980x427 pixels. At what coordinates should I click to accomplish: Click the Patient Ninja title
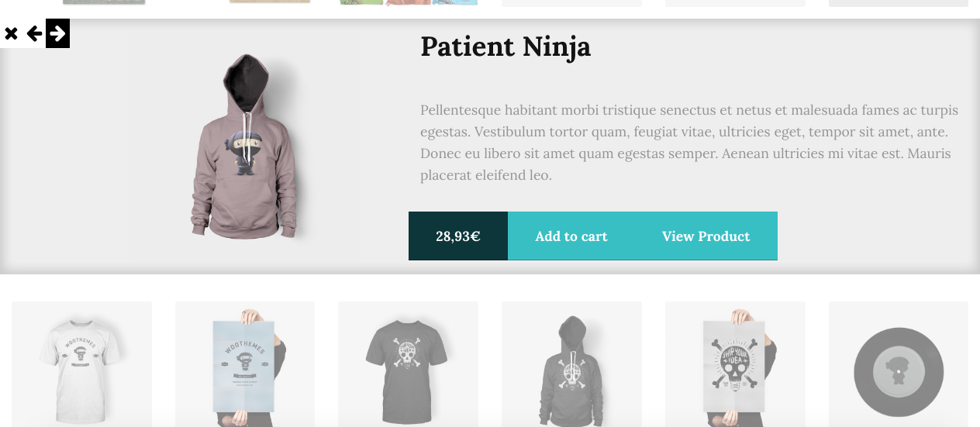[506, 46]
